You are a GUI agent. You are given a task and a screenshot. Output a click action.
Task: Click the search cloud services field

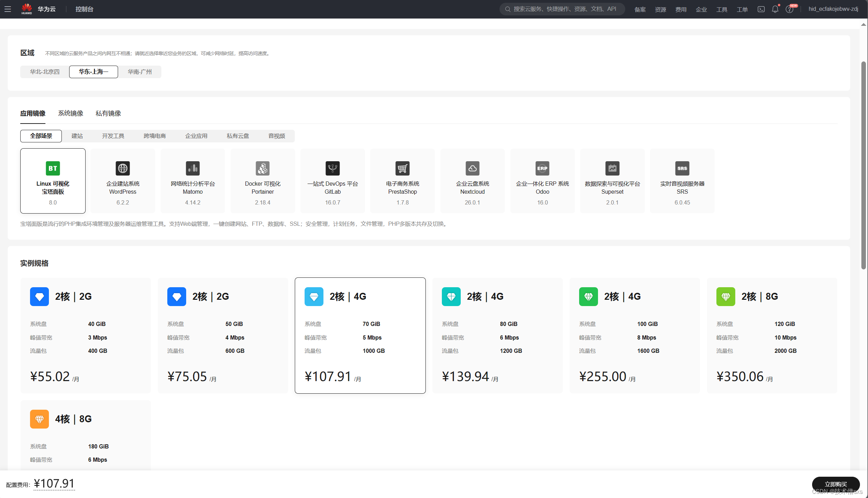562,9
